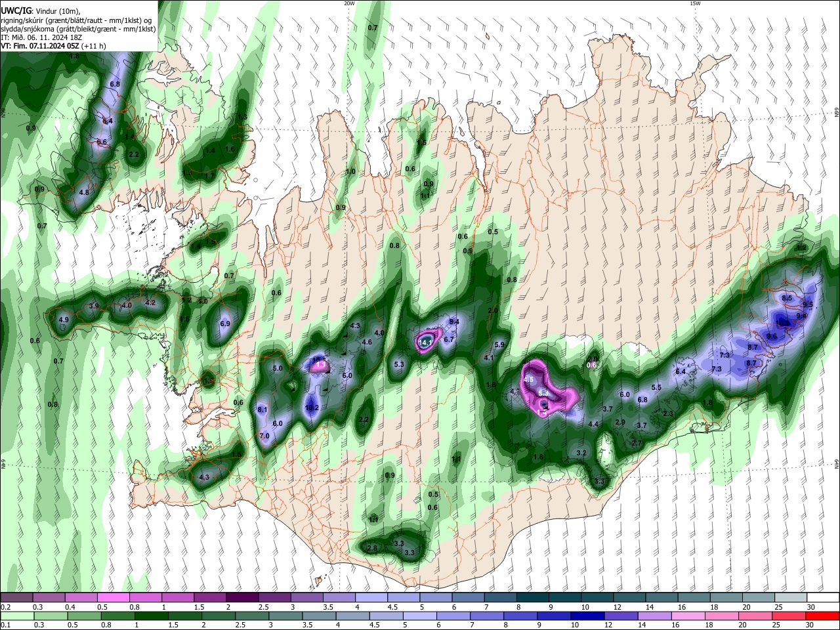This screenshot has width=840, height=630.
Task: Click the 9.4 precipitation value
Action: click(x=801, y=316)
